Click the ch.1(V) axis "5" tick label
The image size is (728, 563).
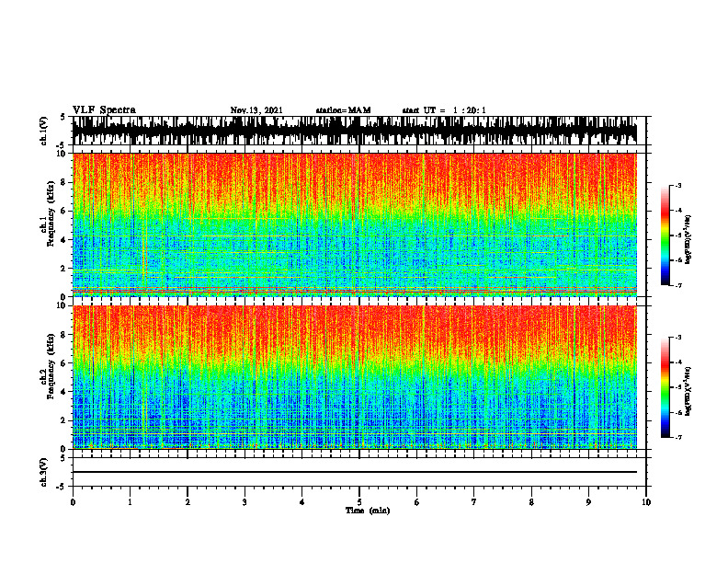tap(63, 117)
